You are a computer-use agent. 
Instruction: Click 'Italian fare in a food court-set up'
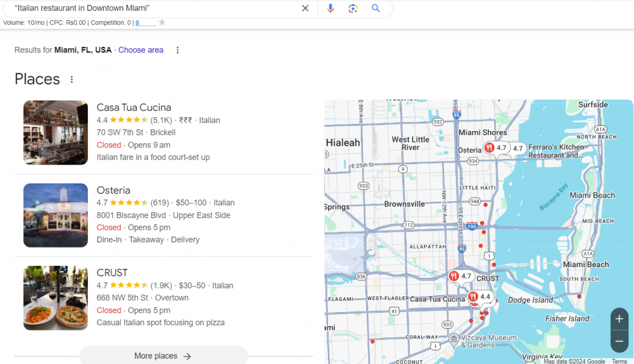pos(153,157)
